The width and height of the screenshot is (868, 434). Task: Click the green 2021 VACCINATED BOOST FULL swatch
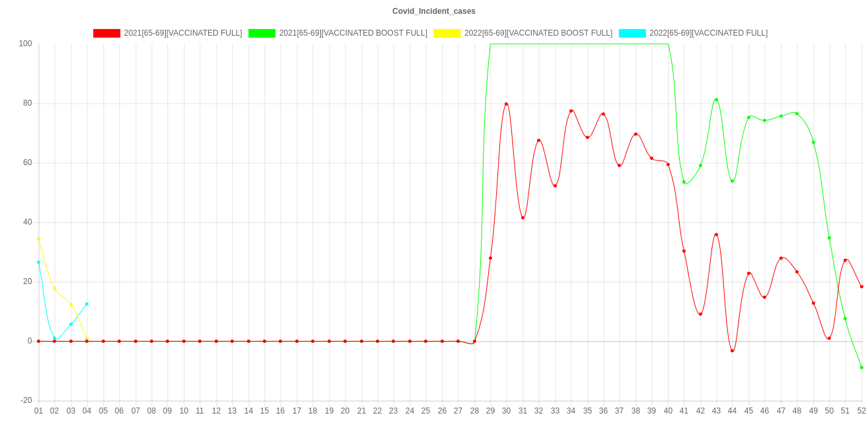click(262, 33)
